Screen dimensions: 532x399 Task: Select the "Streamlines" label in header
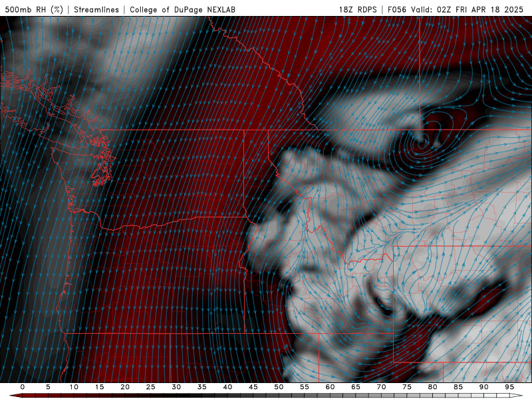coord(96,9)
